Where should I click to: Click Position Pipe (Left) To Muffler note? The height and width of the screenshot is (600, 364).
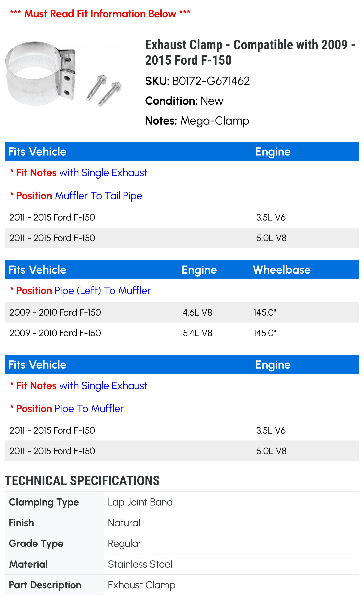(x=80, y=291)
